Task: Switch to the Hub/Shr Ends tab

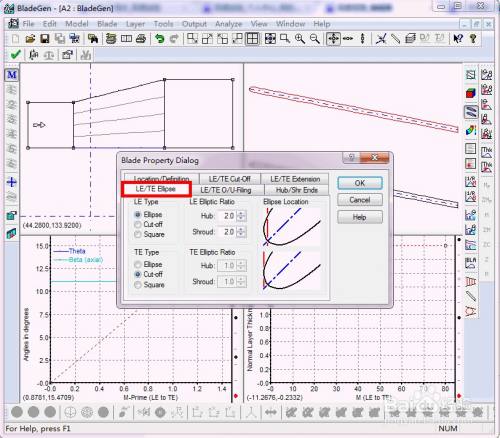Action: [x=297, y=190]
